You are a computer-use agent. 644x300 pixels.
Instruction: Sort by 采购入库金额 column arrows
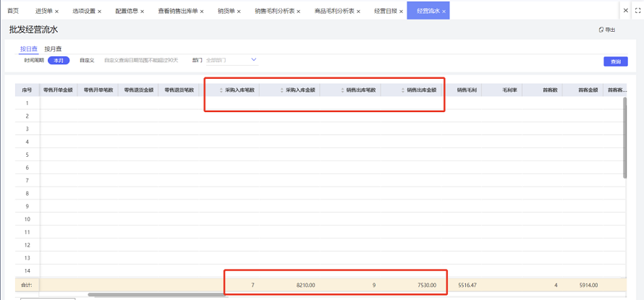(281, 90)
